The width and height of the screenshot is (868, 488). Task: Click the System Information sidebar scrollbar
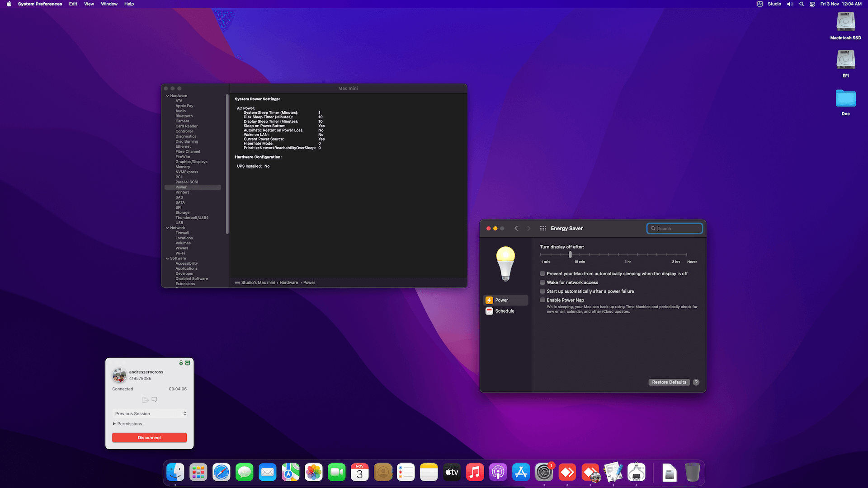227,164
